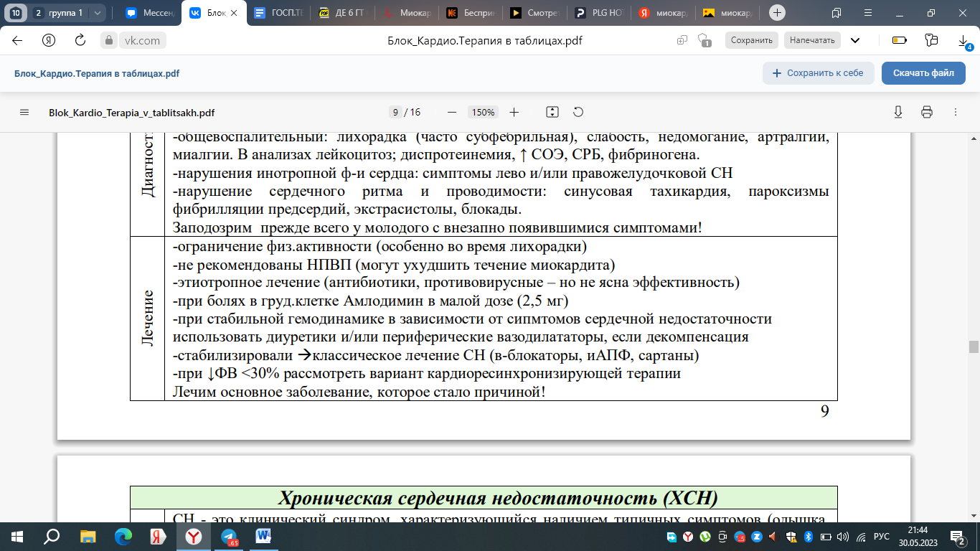Print the PDF document
The image size is (980, 551).
pos(926,113)
